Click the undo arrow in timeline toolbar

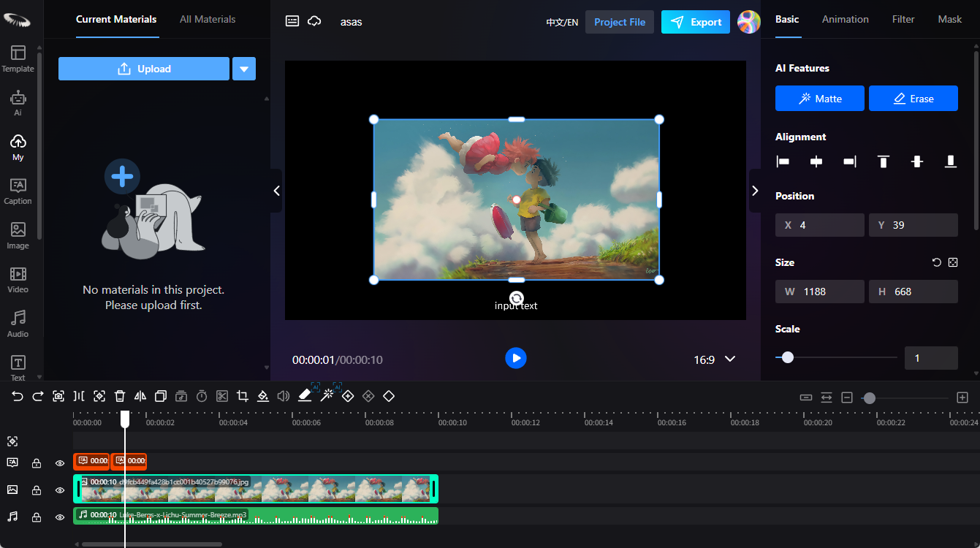click(x=18, y=396)
